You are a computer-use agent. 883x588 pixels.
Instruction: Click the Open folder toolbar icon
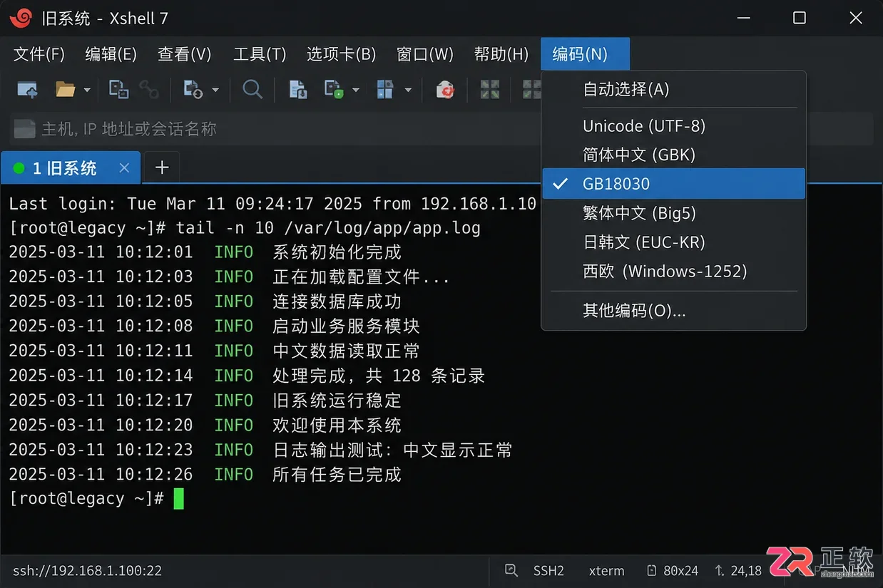click(x=66, y=89)
